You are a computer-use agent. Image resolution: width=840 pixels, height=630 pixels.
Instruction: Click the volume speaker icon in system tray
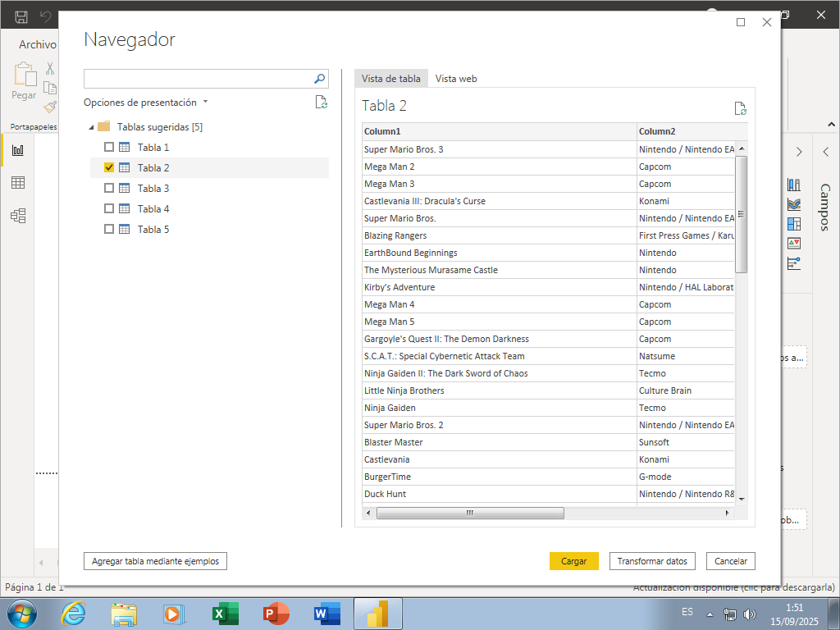(750, 614)
